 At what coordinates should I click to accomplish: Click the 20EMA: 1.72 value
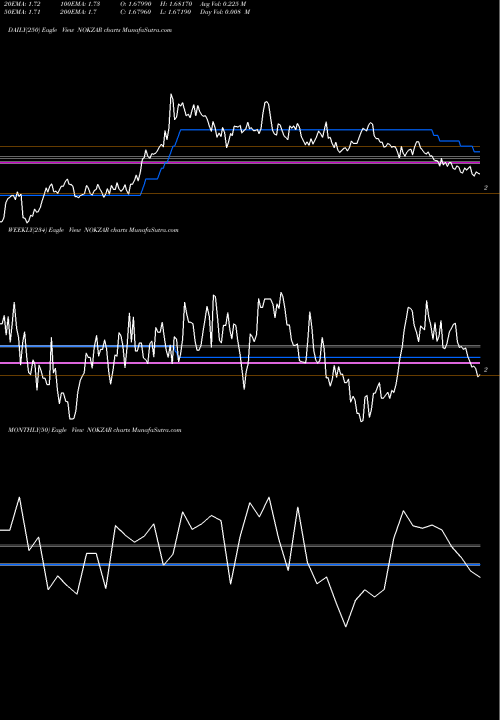pyautogui.click(x=22, y=4)
